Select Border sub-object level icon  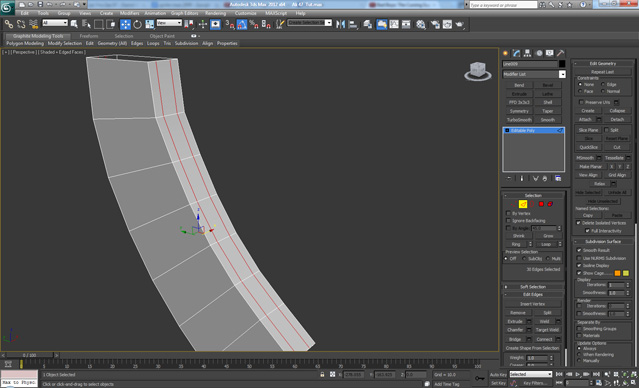tap(532, 204)
